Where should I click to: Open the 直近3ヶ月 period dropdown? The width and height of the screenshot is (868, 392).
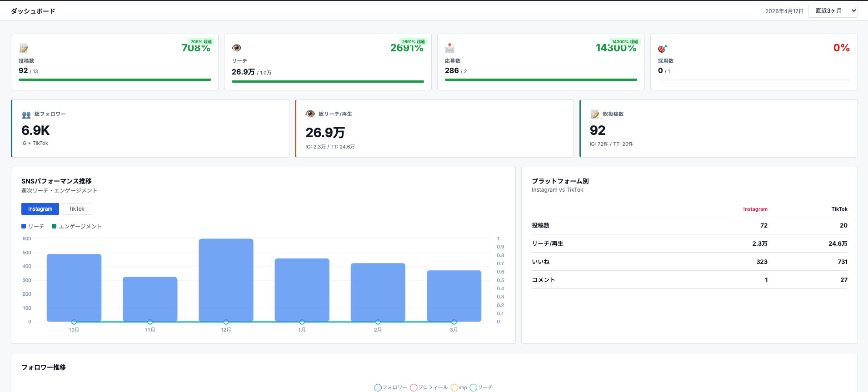pos(833,11)
